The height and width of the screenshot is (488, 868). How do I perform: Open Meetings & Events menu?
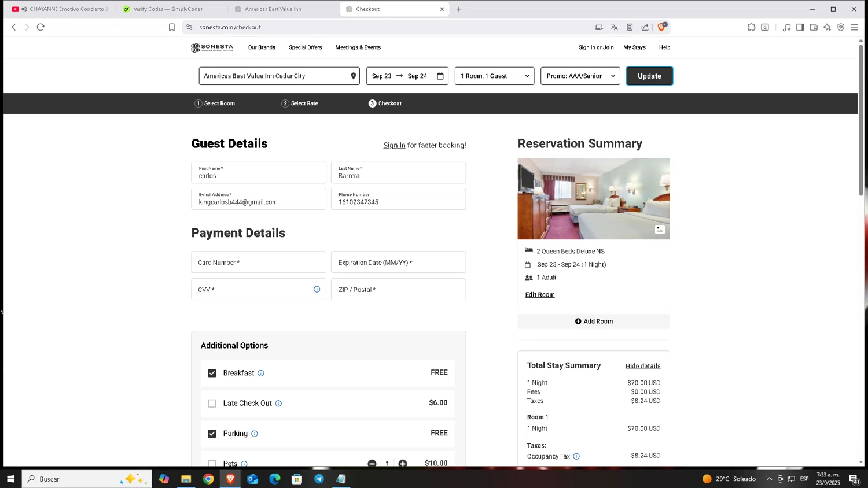pos(358,47)
